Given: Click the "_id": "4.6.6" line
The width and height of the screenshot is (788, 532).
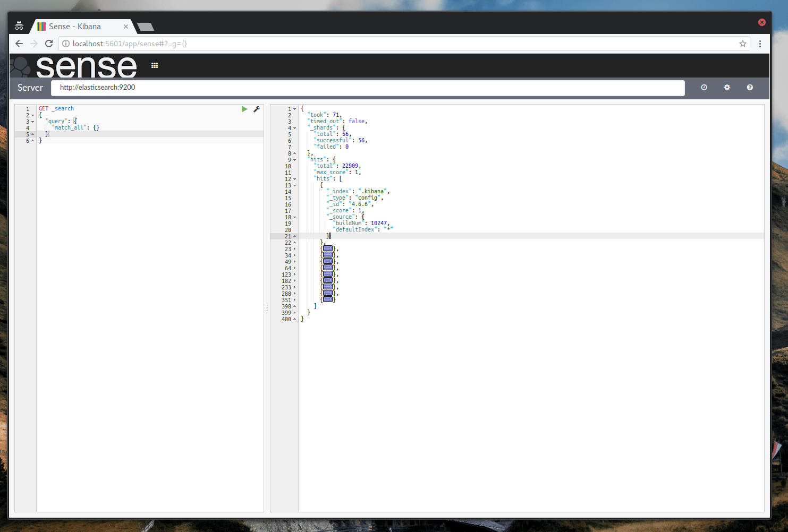Looking at the screenshot, I should (x=350, y=204).
